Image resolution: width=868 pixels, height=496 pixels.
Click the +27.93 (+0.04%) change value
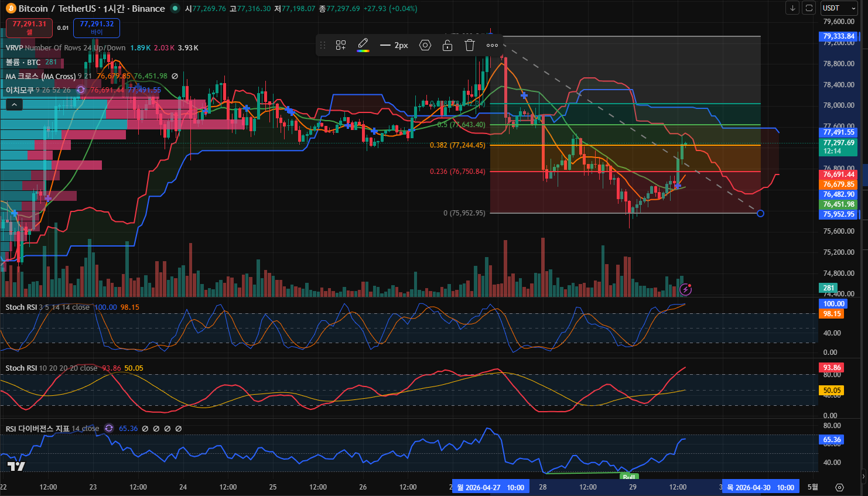(x=391, y=9)
